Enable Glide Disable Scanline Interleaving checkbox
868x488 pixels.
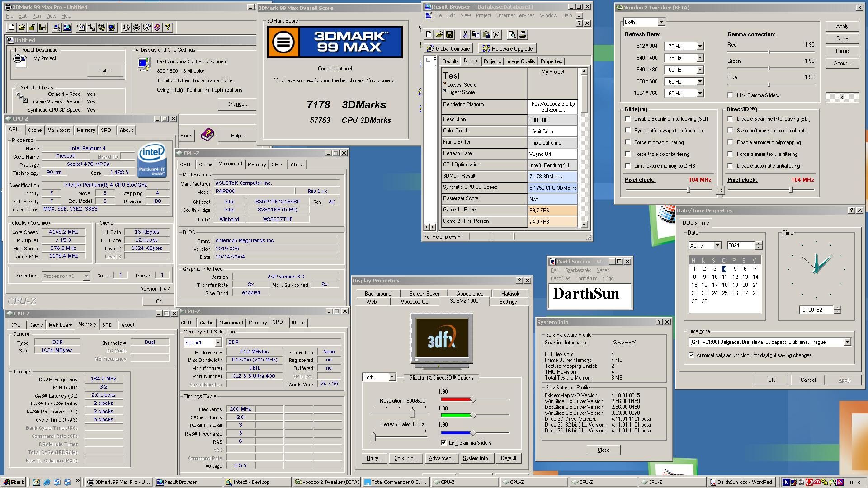(627, 119)
